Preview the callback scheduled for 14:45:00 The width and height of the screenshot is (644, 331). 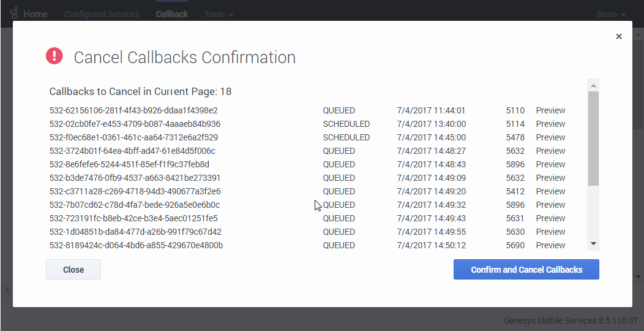pos(550,138)
